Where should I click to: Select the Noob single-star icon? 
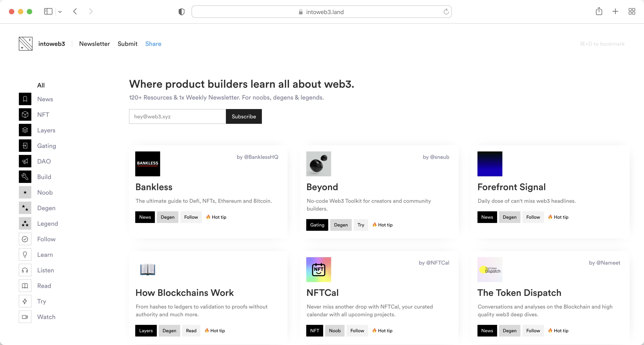(25, 192)
